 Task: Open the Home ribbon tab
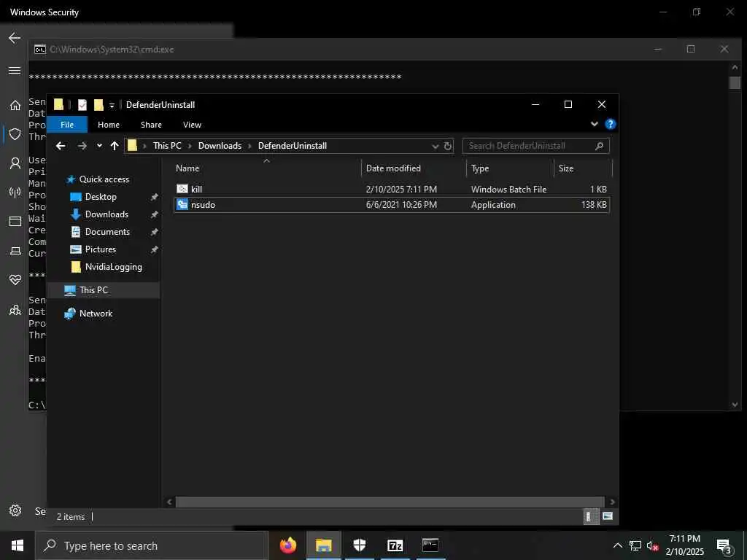pos(109,125)
